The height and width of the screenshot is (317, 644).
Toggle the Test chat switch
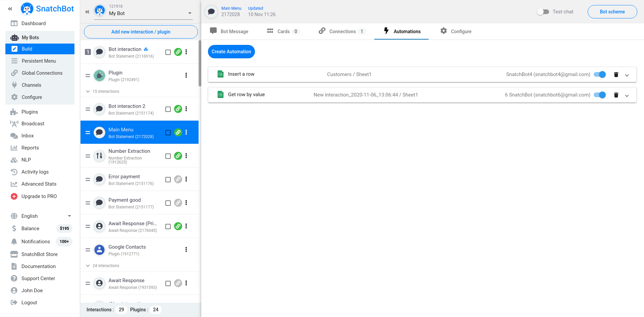pos(543,12)
